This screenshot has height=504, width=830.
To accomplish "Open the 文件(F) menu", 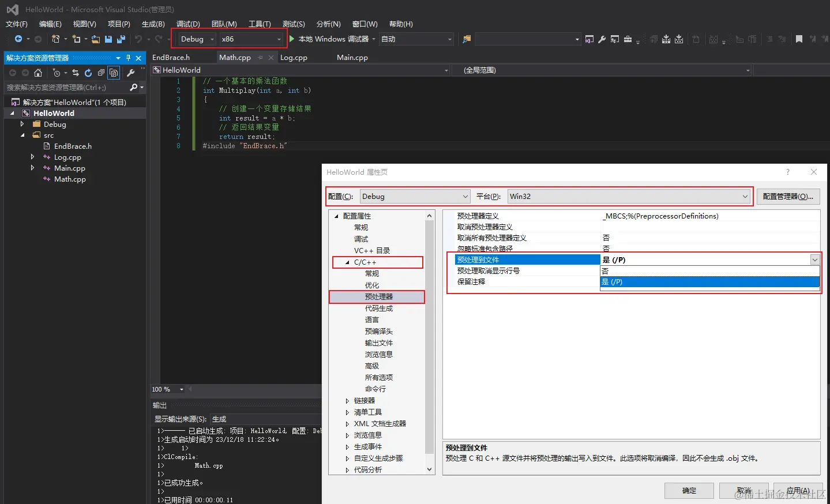I will 17,24.
